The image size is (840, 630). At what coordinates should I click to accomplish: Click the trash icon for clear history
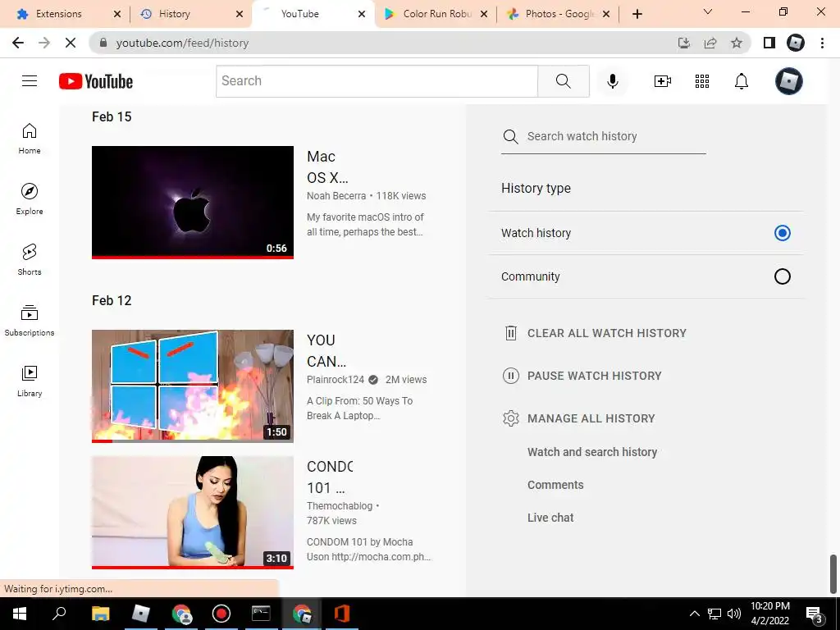click(x=511, y=333)
